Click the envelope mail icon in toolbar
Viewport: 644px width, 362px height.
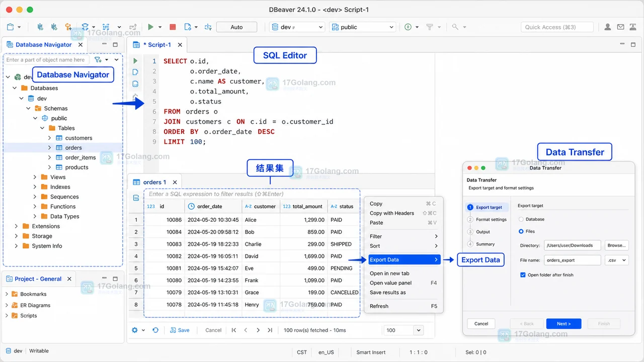620,27
